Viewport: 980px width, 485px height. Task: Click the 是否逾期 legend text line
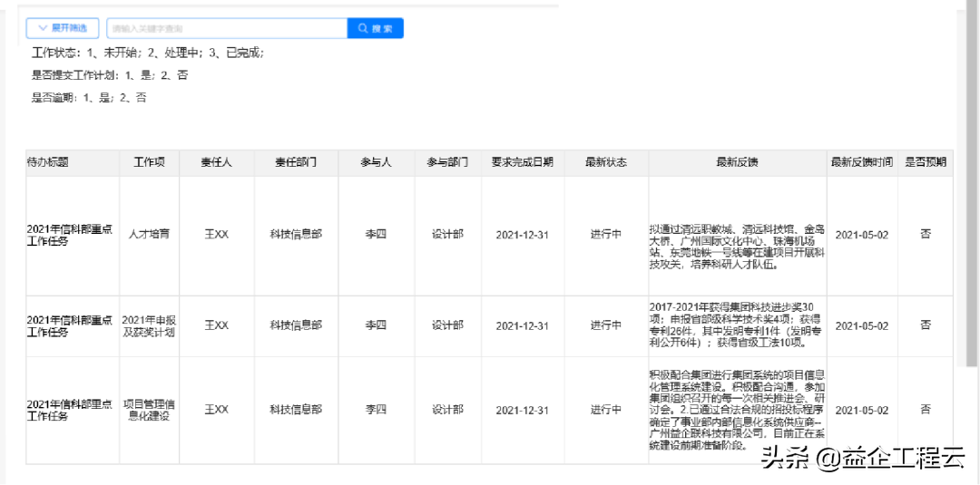(89, 98)
